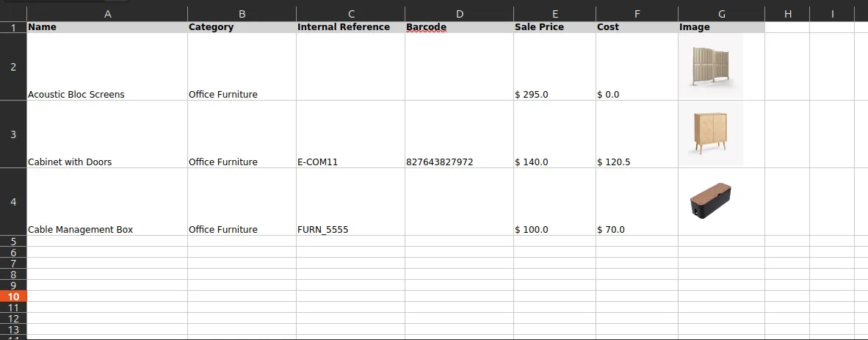
Task: Click the wooden cabinet product image
Action: (712, 134)
